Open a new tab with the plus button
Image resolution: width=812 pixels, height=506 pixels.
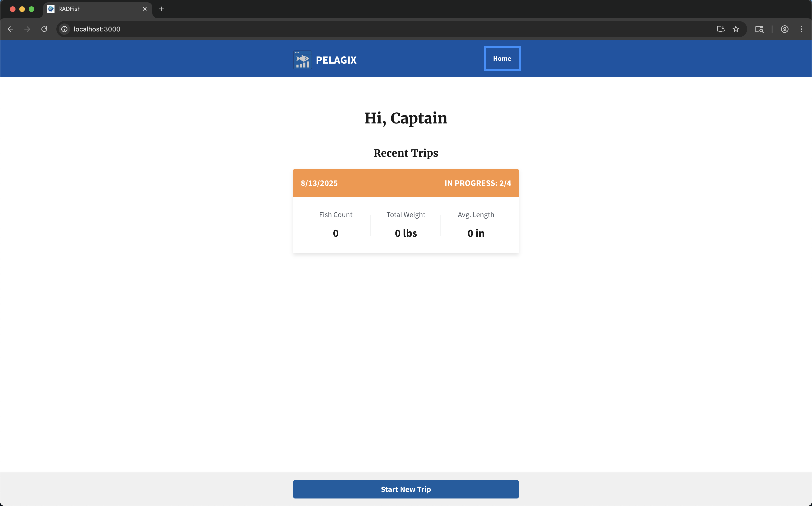click(x=162, y=9)
